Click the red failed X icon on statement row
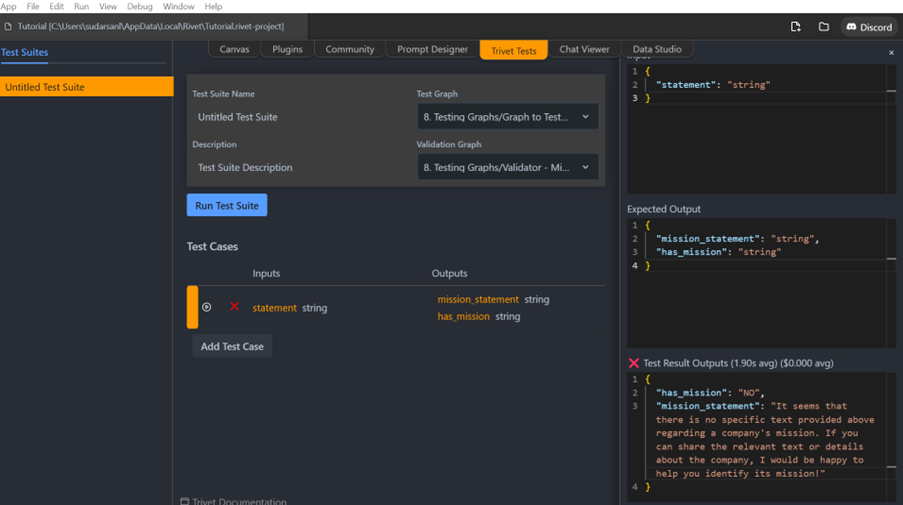 coord(234,306)
